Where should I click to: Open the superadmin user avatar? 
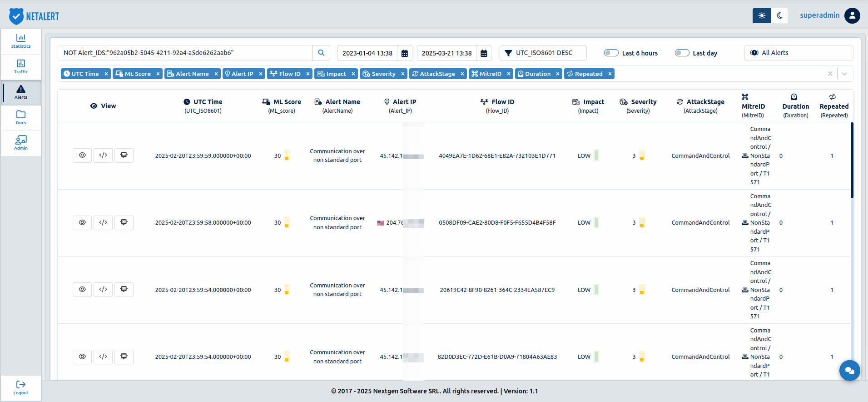(x=852, y=15)
